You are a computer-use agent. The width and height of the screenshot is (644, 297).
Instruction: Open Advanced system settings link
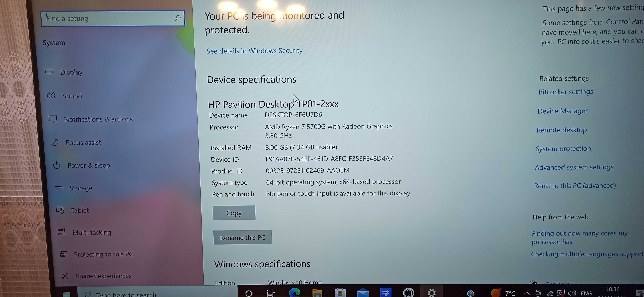click(x=574, y=167)
